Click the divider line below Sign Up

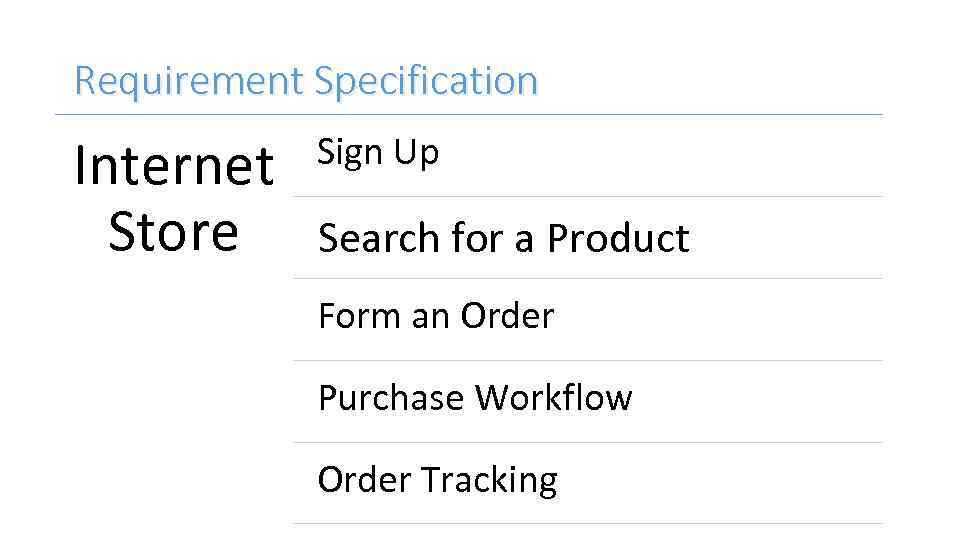(588, 196)
